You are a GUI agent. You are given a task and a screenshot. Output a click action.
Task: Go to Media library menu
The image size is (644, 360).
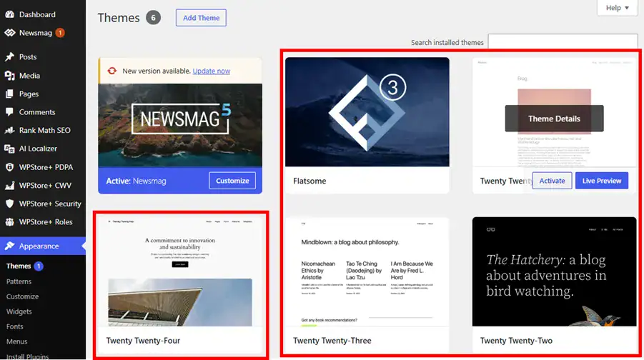[x=29, y=76]
